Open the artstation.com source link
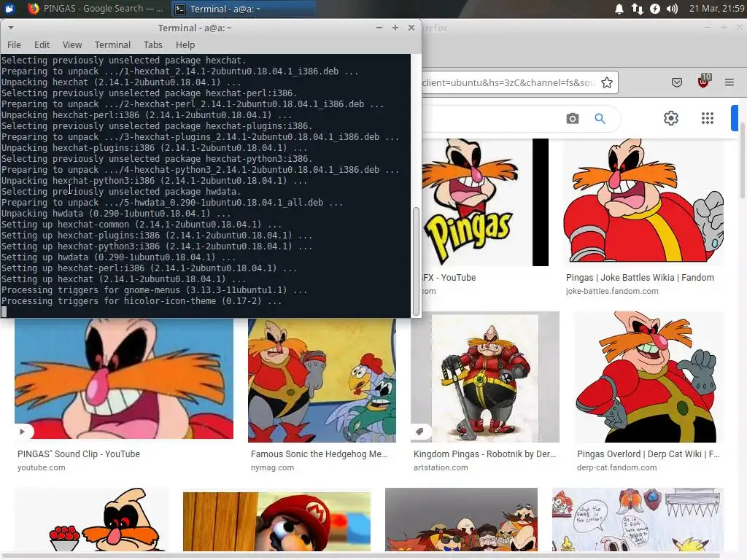747x560 pixels. point(441,467)
